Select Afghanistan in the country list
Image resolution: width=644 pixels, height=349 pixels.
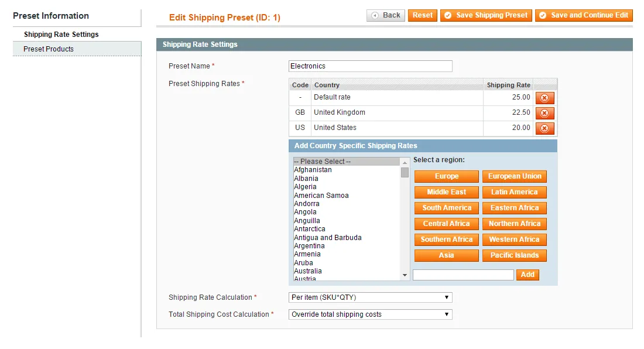point(346,170)
